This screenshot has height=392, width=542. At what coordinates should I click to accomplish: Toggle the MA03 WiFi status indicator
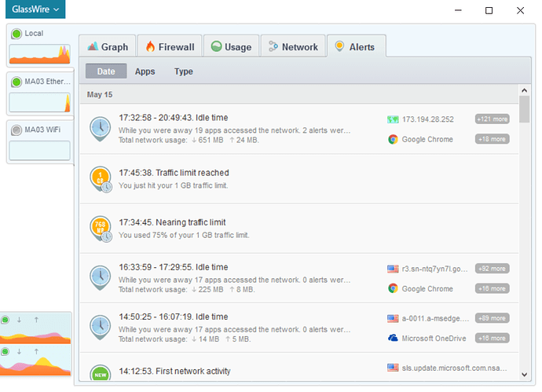click(x=16, y=130)
